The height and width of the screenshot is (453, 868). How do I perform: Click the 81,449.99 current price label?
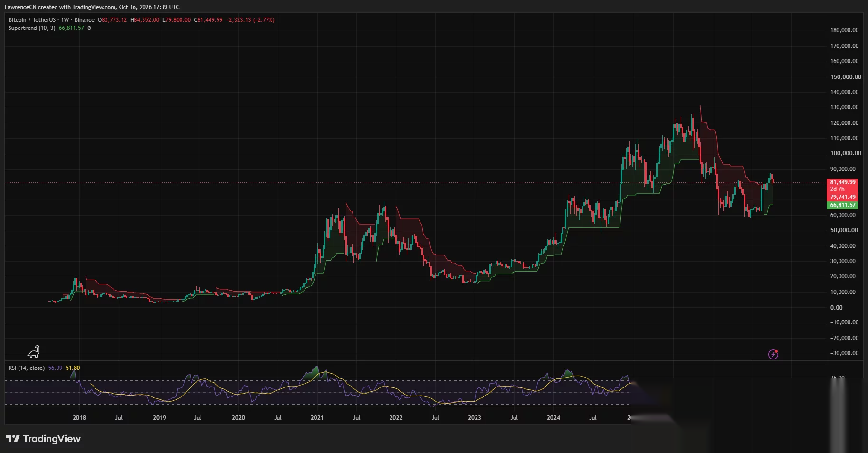tap(843, 182)
